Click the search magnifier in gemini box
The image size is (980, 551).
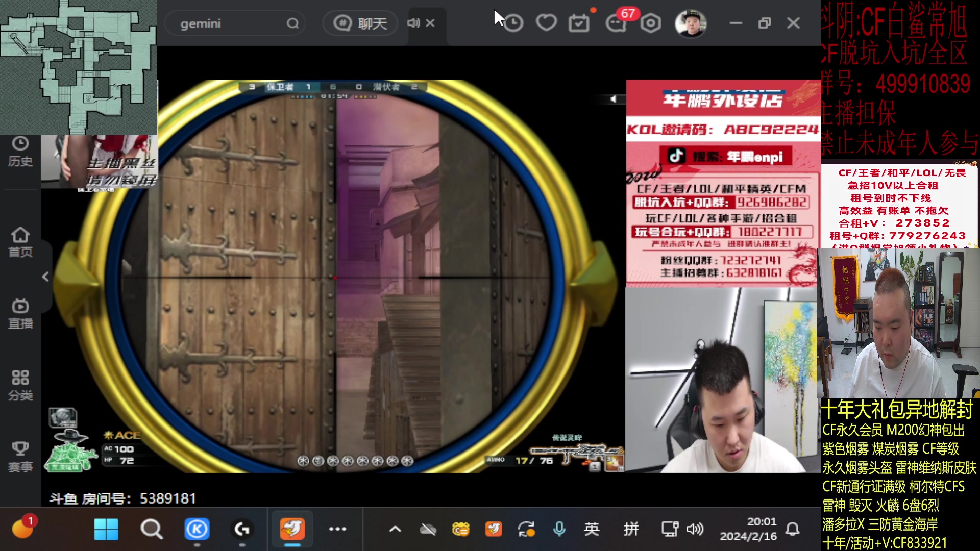coord(292,23)
